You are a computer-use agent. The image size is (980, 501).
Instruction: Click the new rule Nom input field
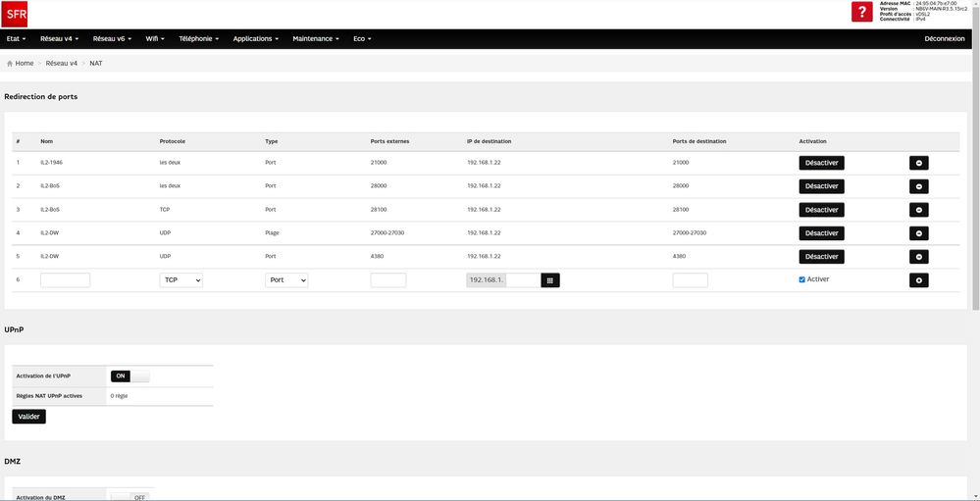pos(65,280)
